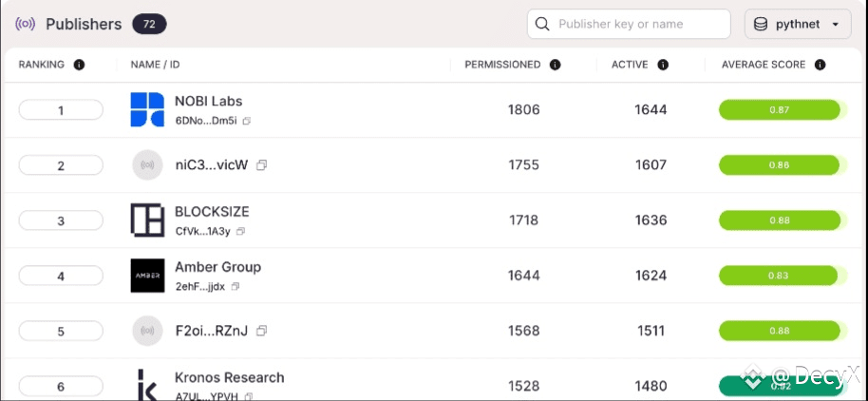This screenshot has width=868, height=401.
Task: Copy the NOBI Labs publisher key
Action: [x=247, y=121]
